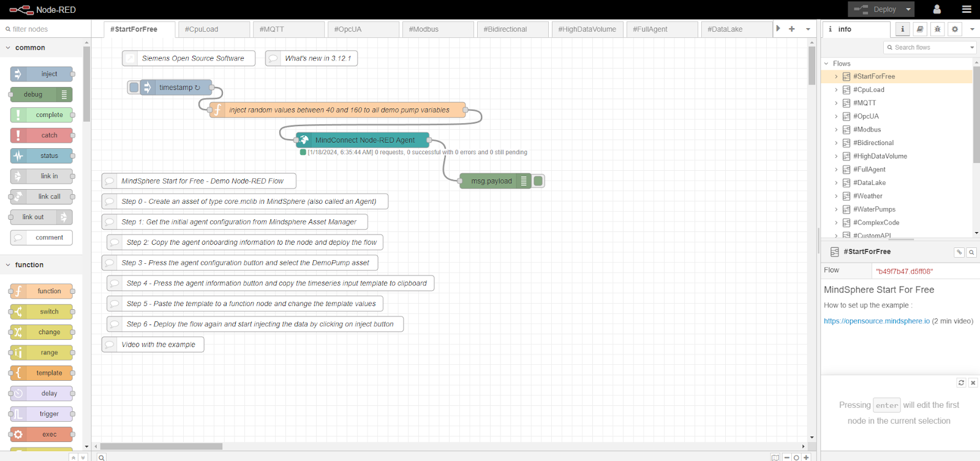The height and width of the screenshot is (461, 980).
Task: Collapse the Flows tree root
Action: (x=826, y=64)
